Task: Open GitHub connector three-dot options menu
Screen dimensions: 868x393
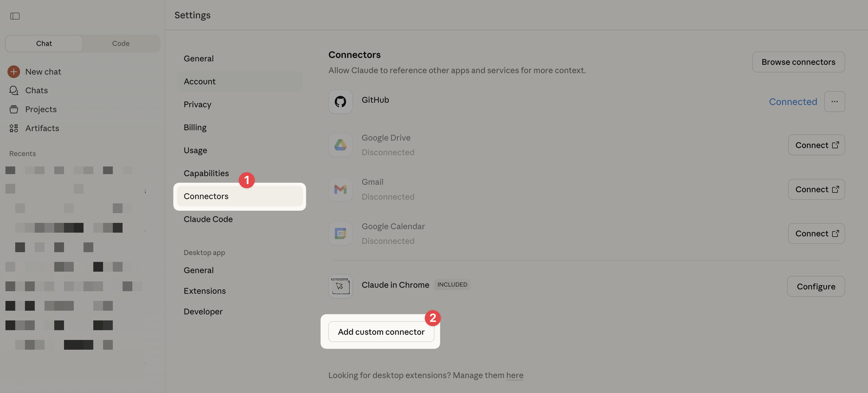Action: click(x=834, y=101)
